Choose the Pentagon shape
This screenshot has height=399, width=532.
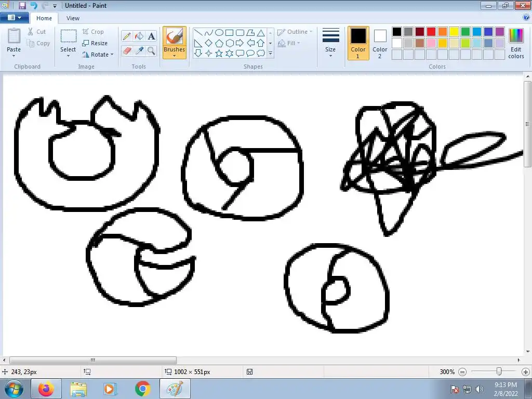point(219,43)
